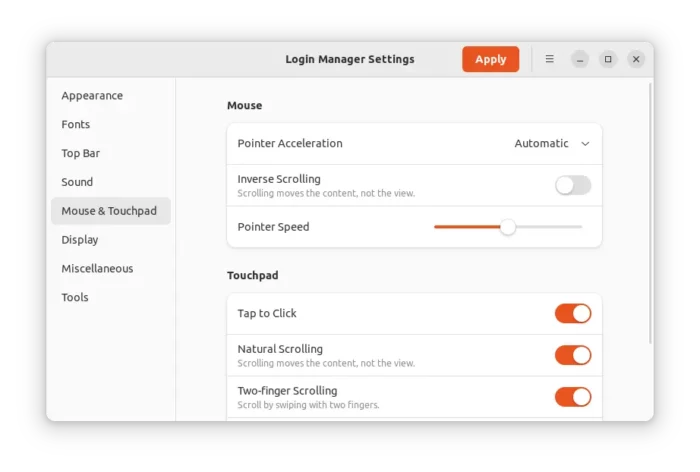This screenshot has width=700, height=472.
Task: Click the Pointer Speed label
Action: point(273,227)
